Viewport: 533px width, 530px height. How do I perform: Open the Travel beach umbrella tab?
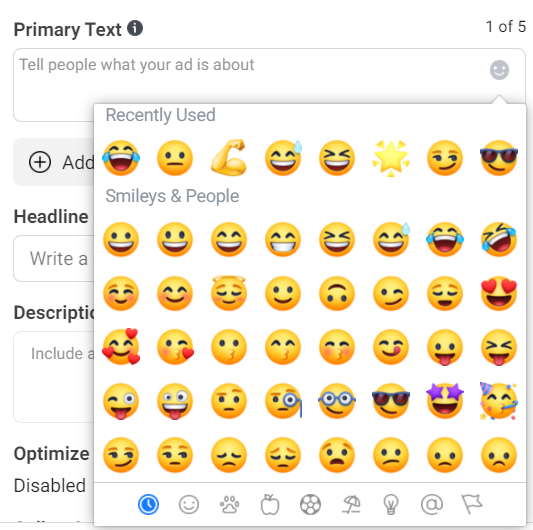point(351,505)
